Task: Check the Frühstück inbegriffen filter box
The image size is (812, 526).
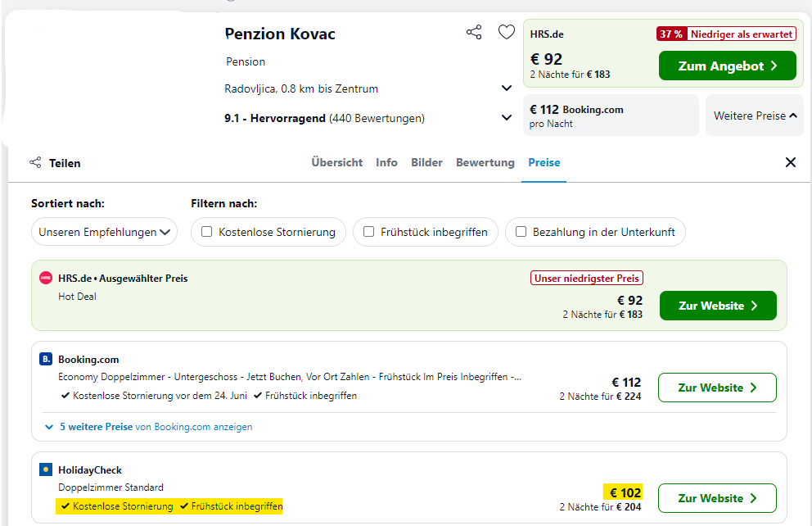Action: pos(368,232)
